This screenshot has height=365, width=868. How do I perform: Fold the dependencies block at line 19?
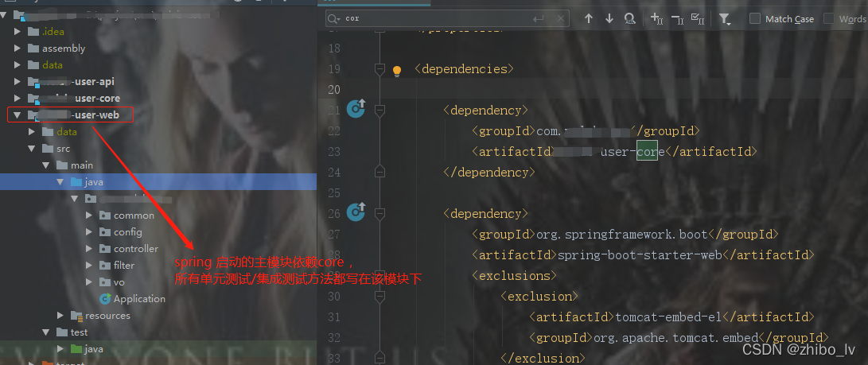pos(380,69)
